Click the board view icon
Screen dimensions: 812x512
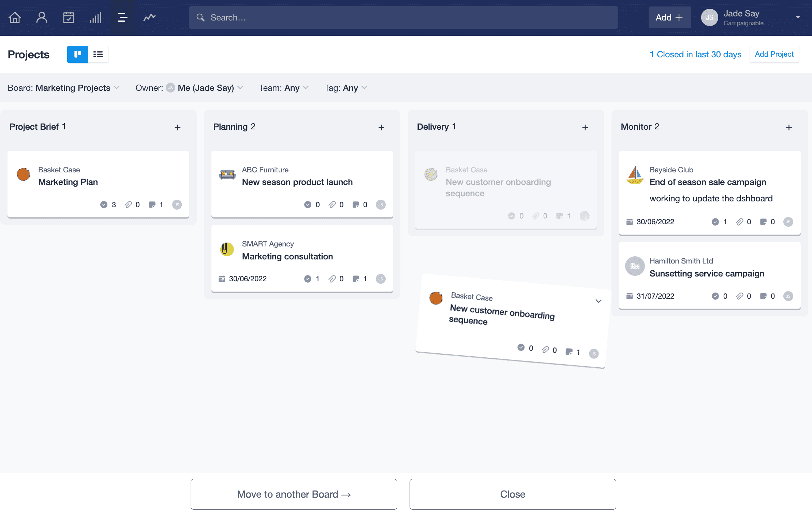pyautogui.click(x=77, y=54)
